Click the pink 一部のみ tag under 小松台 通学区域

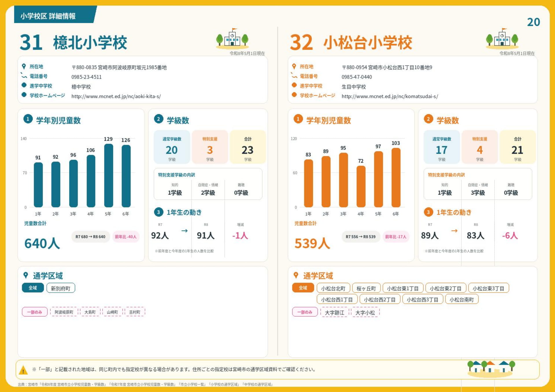coord(305,312)
